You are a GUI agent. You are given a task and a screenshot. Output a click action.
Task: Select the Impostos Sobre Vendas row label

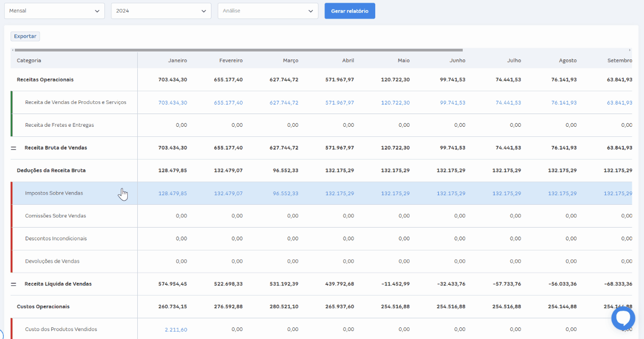(54, 194)
